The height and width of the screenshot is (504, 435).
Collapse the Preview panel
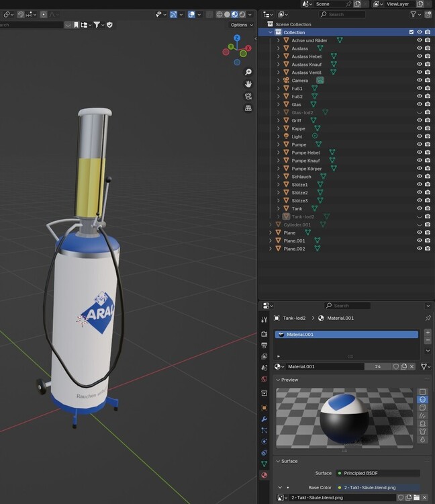278,380
